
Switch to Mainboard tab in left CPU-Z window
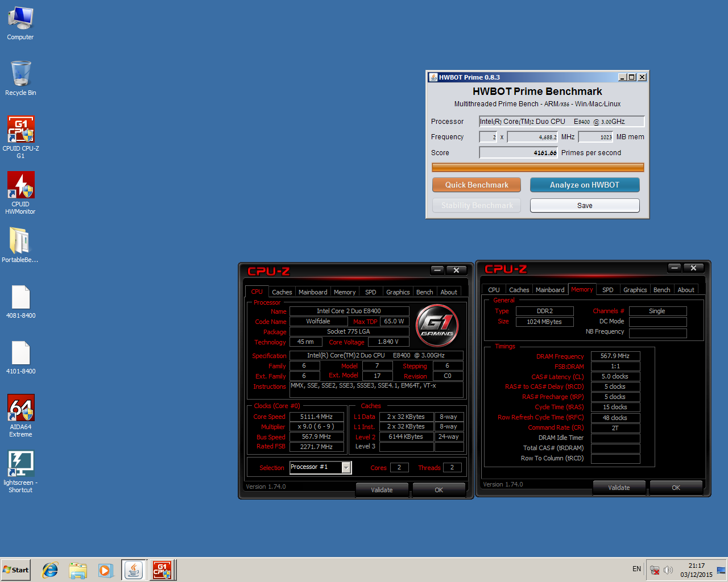(313, 292)
